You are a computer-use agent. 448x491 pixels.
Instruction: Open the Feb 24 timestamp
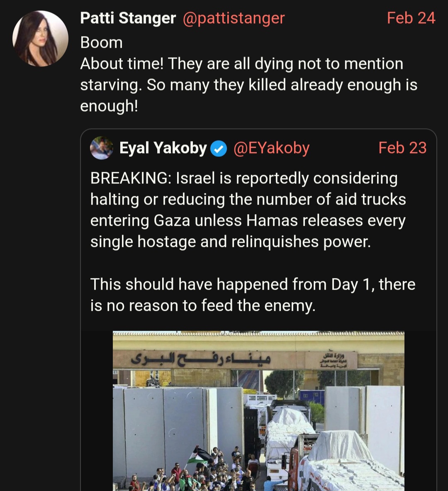pos(411,18)
